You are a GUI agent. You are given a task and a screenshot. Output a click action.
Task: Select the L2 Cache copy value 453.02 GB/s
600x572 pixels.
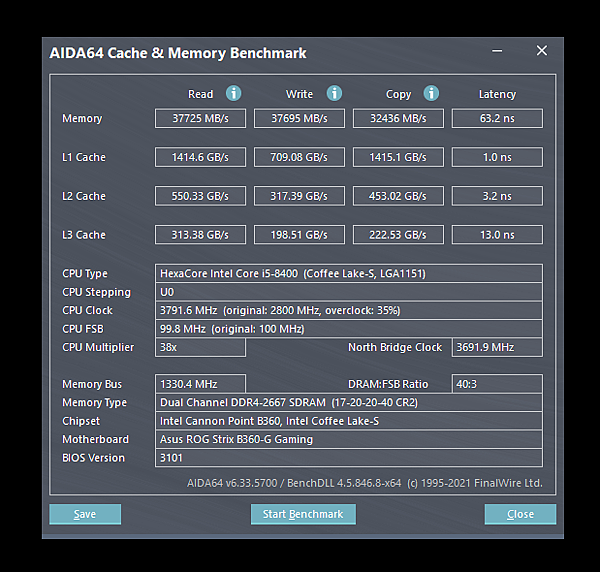(398, 196)
